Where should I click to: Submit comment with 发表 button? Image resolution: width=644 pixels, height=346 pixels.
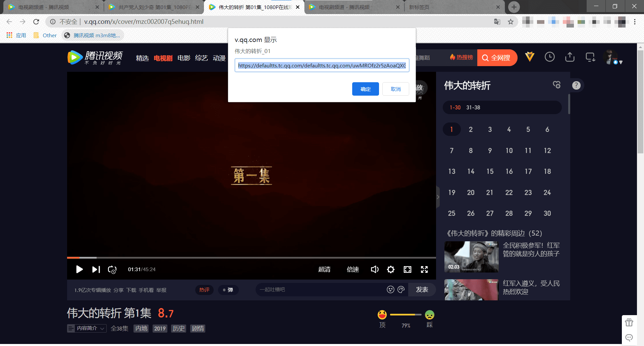point(422,290)
